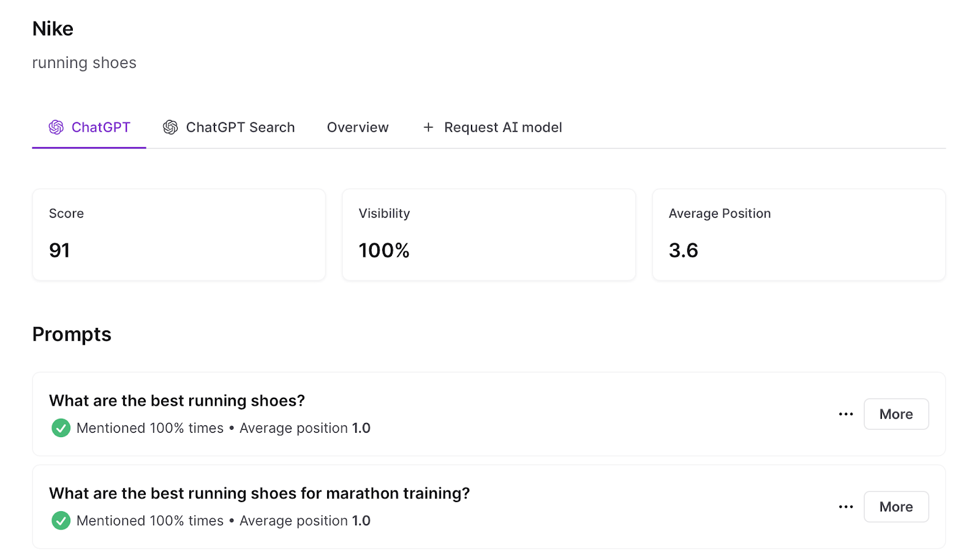Open the Overview tab
This screenshot has width=980, height=556.
click(357, 127)
